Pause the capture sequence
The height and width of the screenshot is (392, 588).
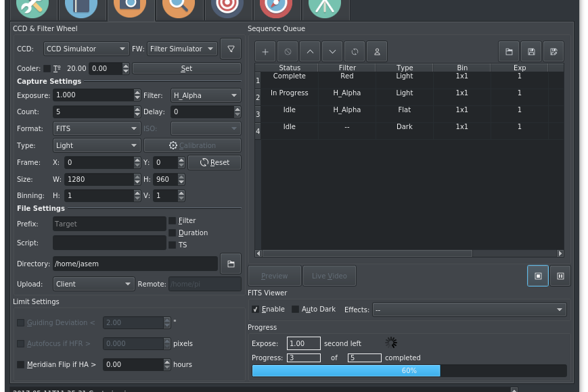pyautogui.click(x=560, y=276)
